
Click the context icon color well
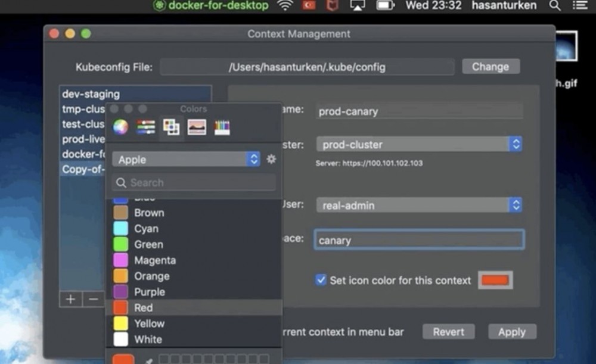pyautogui.click(x=495, y=281)
